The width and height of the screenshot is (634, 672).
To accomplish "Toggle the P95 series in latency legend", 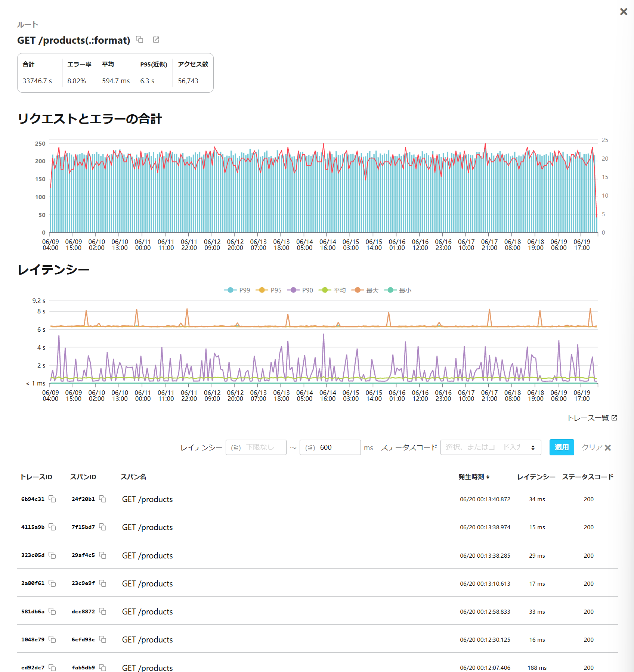I will (269, 290).
